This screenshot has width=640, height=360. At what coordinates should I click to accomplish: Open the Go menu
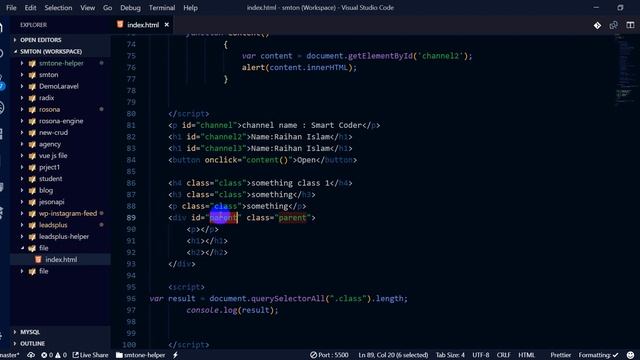click(x=107, y=8)
